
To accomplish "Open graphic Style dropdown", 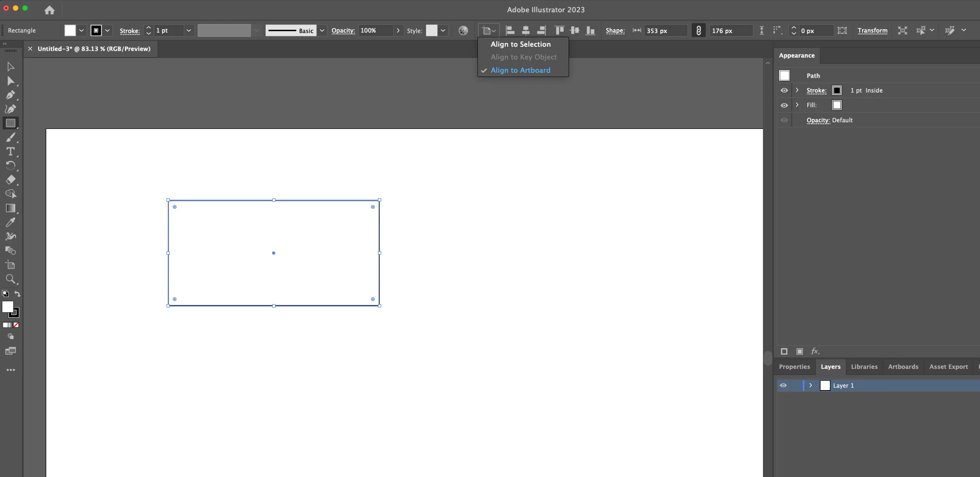I will tap(443, 30).
